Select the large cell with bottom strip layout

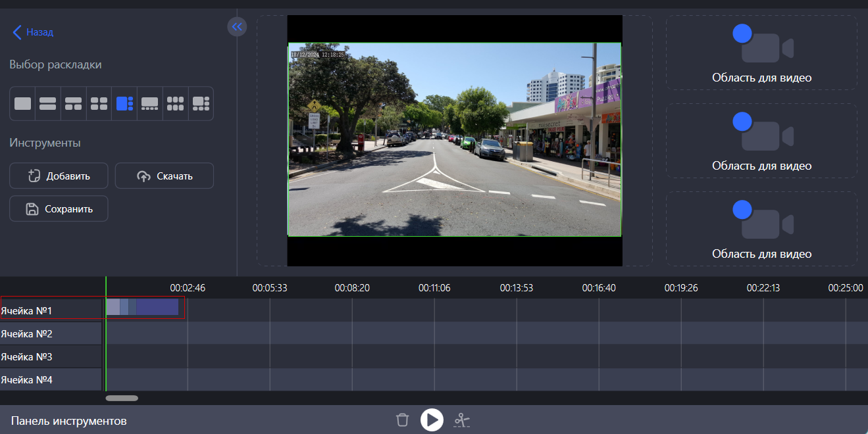click(x=149, y=103)
